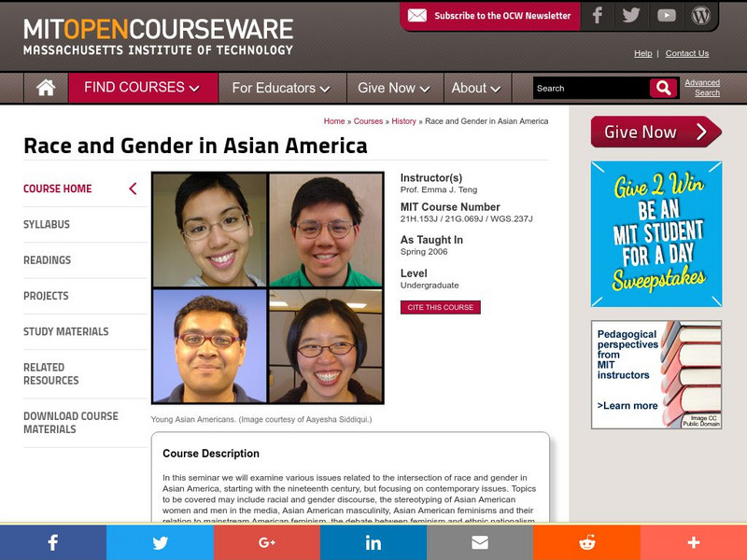Open the Syllabus section
The width and height of the screenshot is (747, 560).
[47, 224]
